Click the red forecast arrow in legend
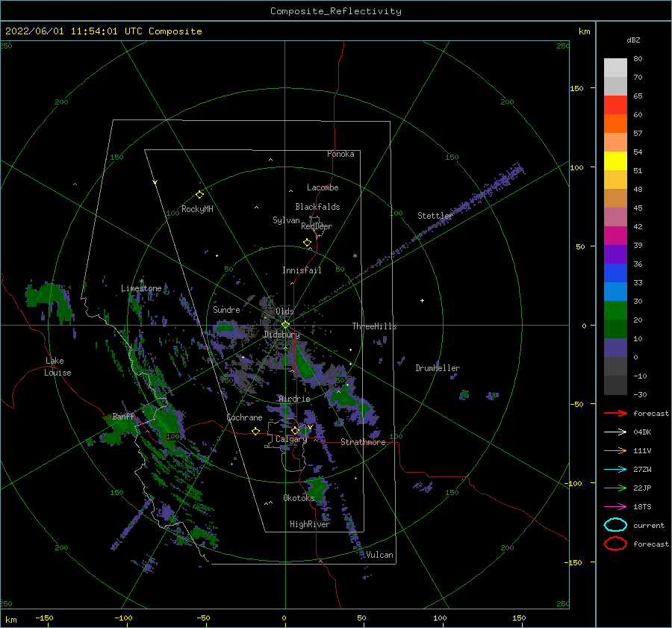This screenshot has width=672, height=628. [x=615, y=413]
